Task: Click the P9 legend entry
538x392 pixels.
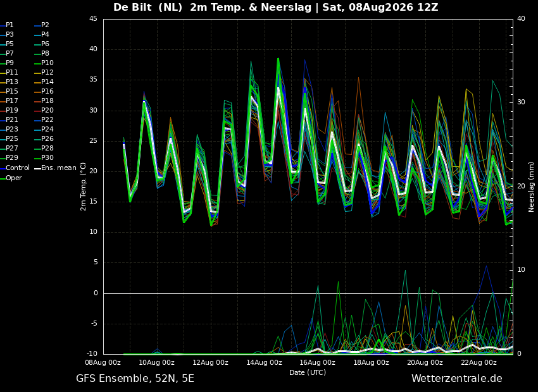Action: click(x=7, y=63)
